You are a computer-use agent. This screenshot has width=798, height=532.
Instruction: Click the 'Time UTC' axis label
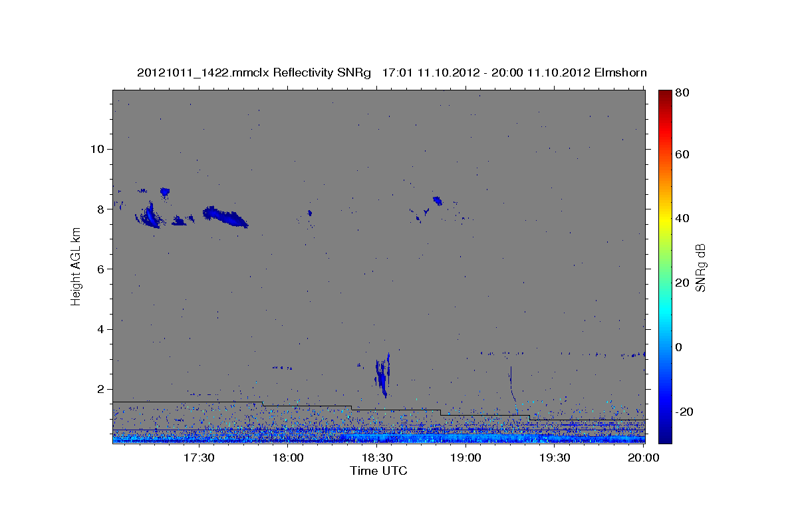378,471
